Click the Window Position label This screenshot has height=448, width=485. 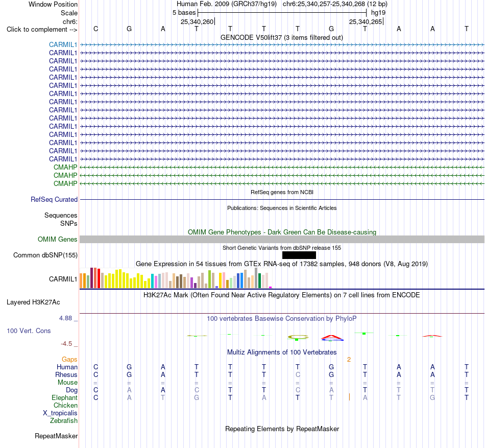tap(53, 4)
